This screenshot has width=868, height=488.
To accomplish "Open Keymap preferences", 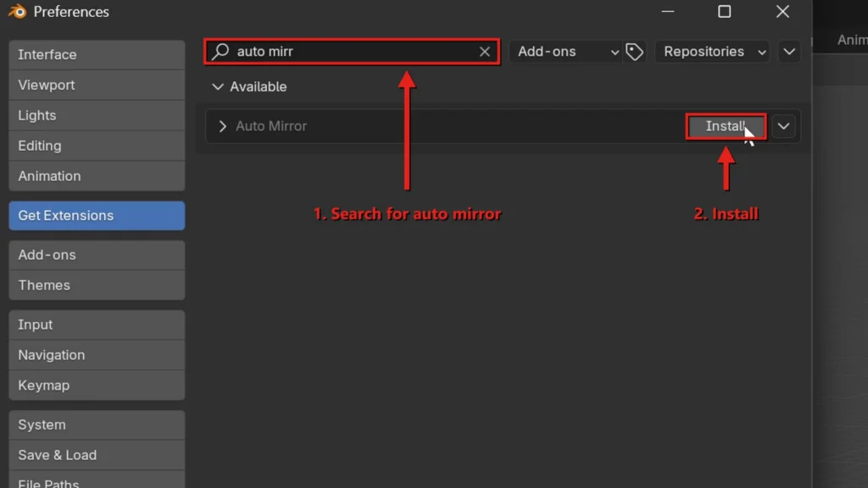I will (97, 385).
